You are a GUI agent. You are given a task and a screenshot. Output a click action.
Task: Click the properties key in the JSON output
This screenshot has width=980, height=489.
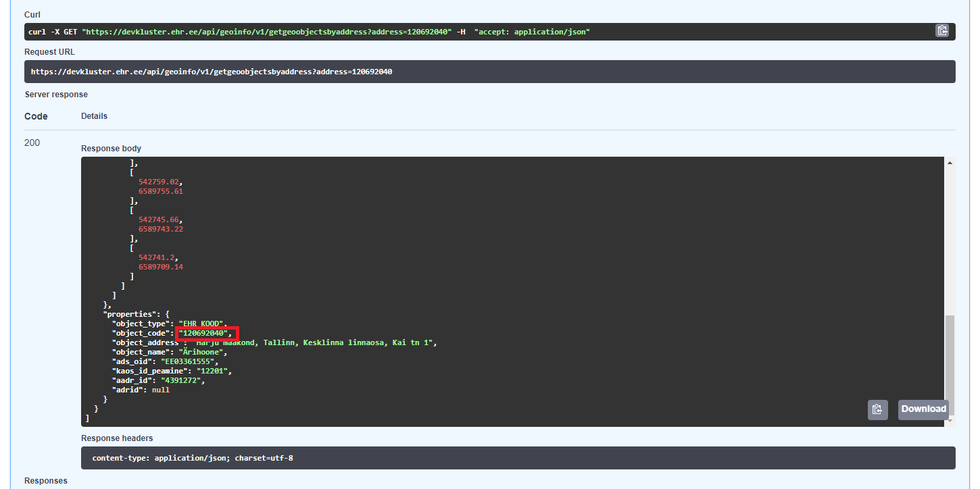pos(132,313)
